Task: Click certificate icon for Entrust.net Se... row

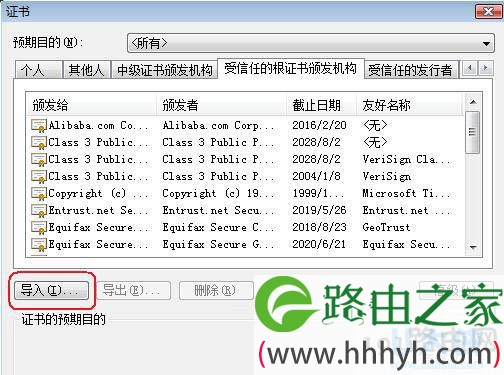Action: pos(38,211)
